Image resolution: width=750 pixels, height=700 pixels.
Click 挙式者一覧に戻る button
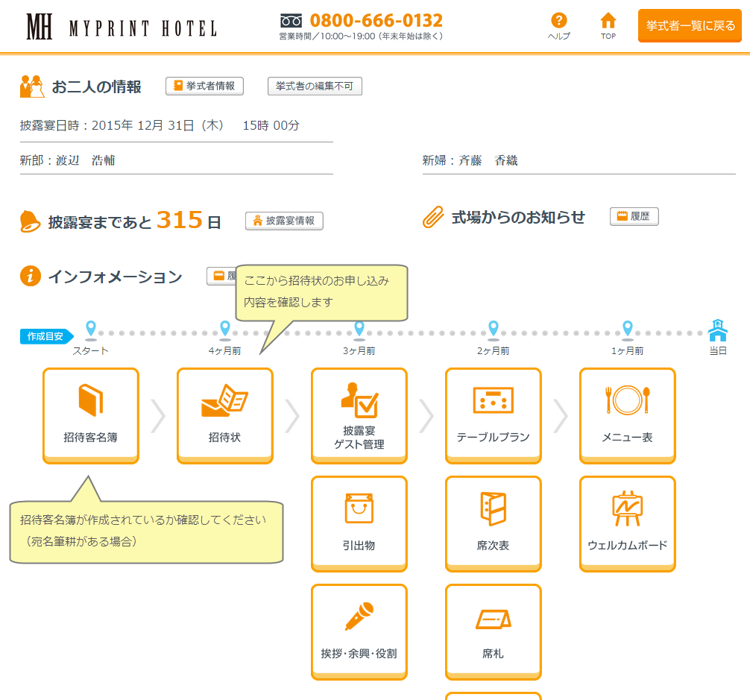pyautogui.click(x=690, y=26)
